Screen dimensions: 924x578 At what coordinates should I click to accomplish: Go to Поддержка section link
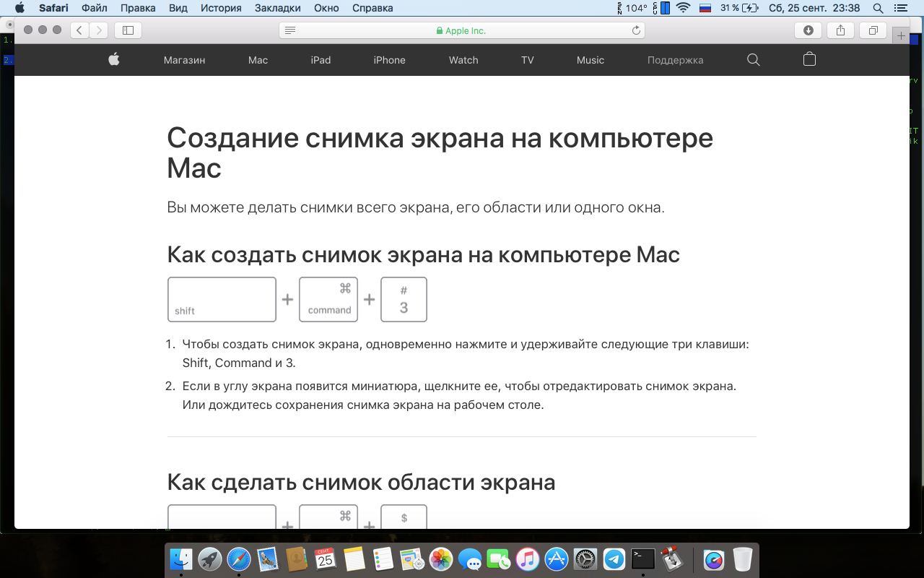675,60
